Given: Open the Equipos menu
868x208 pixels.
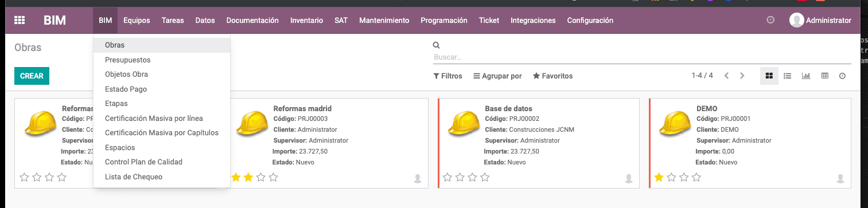Looking at the screenshot, I should (137, 20).
